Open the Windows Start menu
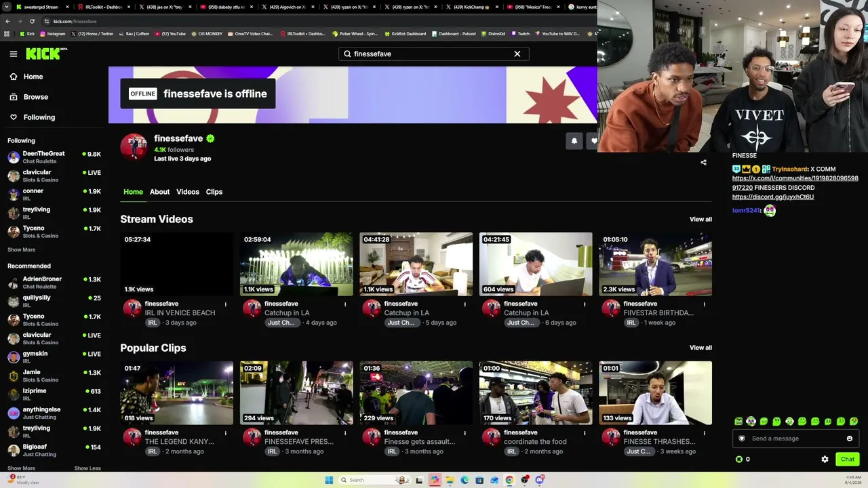 point(329,480)
